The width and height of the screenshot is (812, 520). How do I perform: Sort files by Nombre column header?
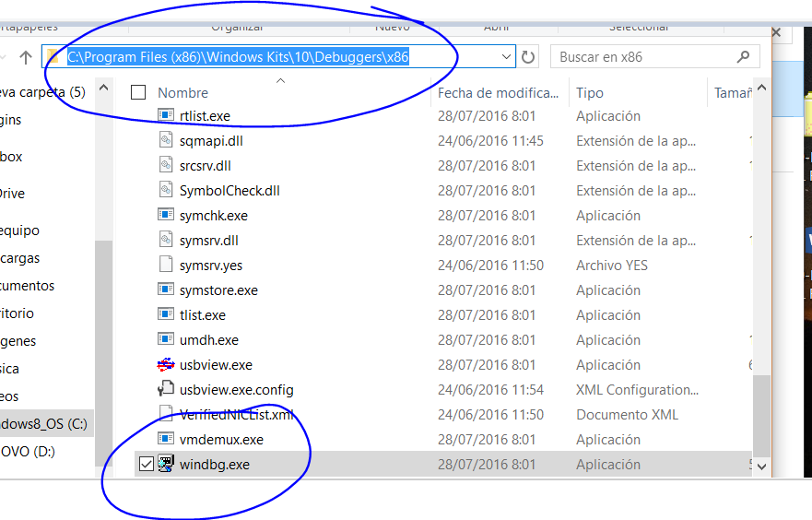pyautogui.click(x=182, y=93)
